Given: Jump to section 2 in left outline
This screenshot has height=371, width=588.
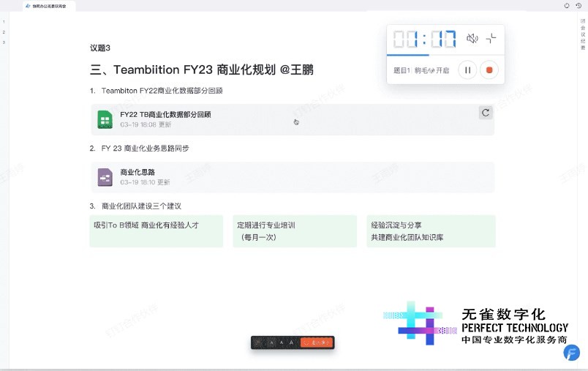Looking at the screenshot, I should coord(4,32).
